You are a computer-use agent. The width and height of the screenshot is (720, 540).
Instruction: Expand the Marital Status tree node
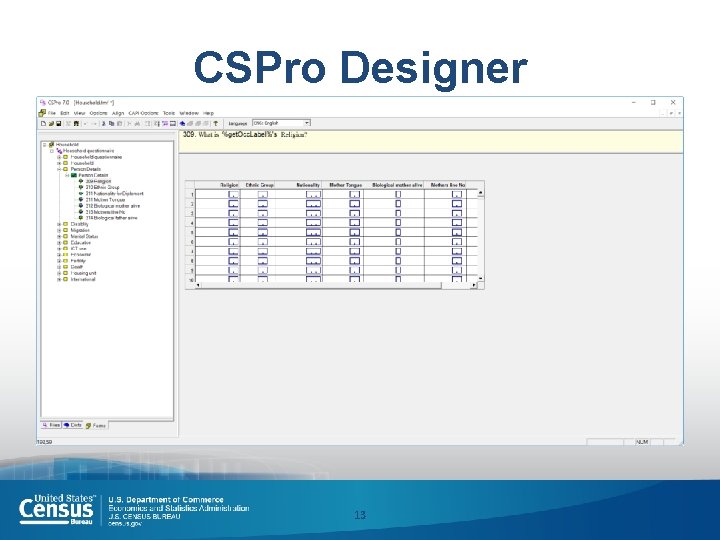coord(59,236)
